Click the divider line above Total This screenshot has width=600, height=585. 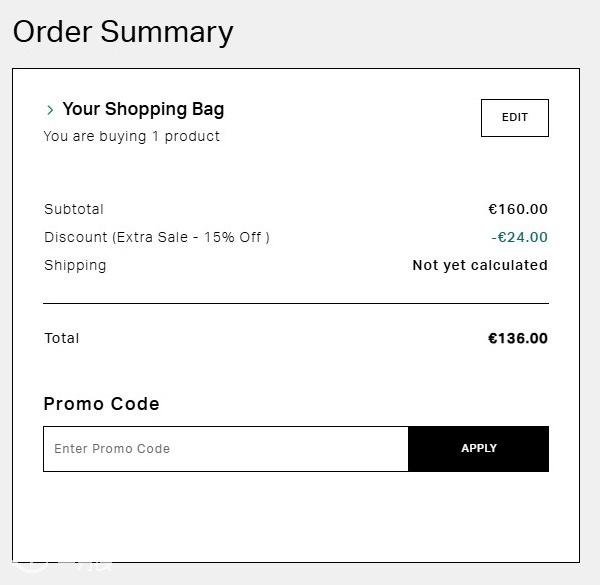[296, 303]
